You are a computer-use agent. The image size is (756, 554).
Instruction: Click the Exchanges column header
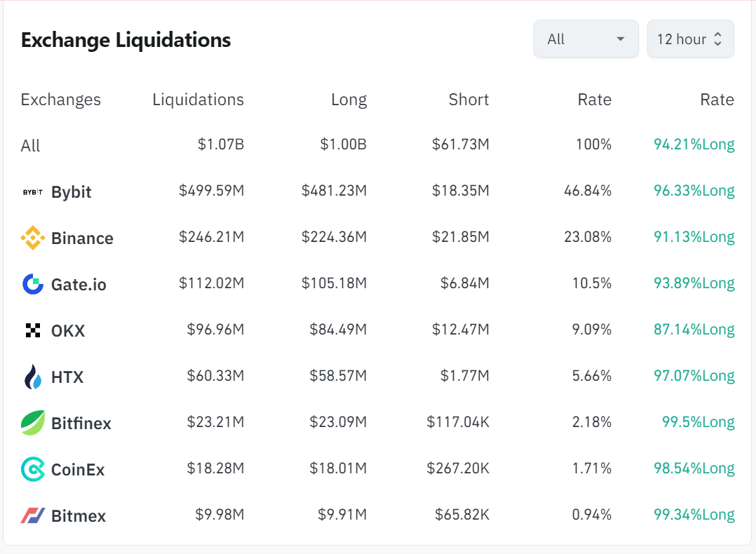pyautogui.click(x=61, y=100)
